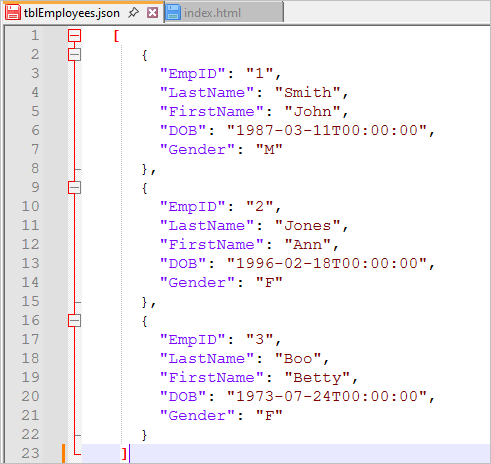Click the red unsaved disk icon on tblEmployees.json

tap(13, 12)
